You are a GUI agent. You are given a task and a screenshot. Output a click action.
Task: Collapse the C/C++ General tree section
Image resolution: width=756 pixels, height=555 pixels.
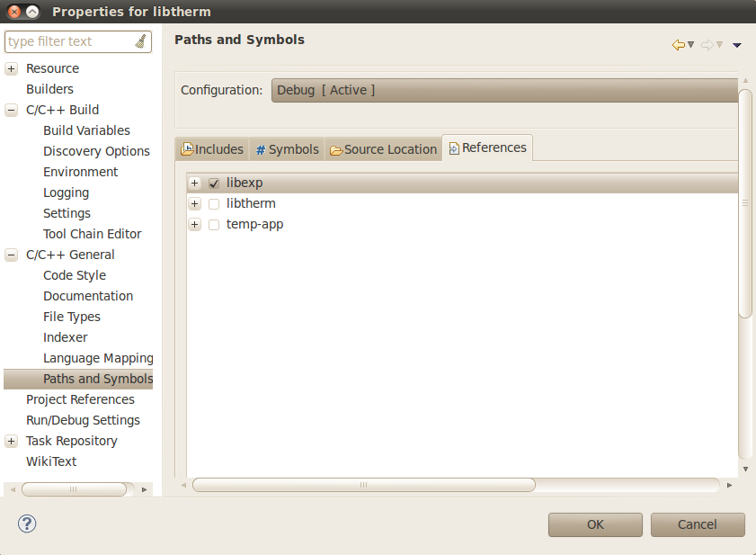click(11, 255)
